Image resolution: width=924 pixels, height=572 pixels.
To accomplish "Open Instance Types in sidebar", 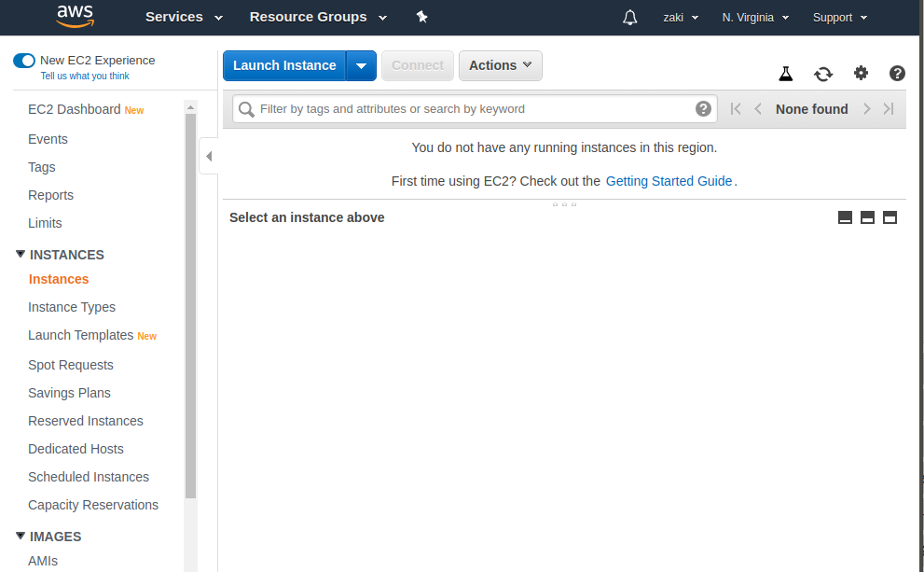I will 72,307.
